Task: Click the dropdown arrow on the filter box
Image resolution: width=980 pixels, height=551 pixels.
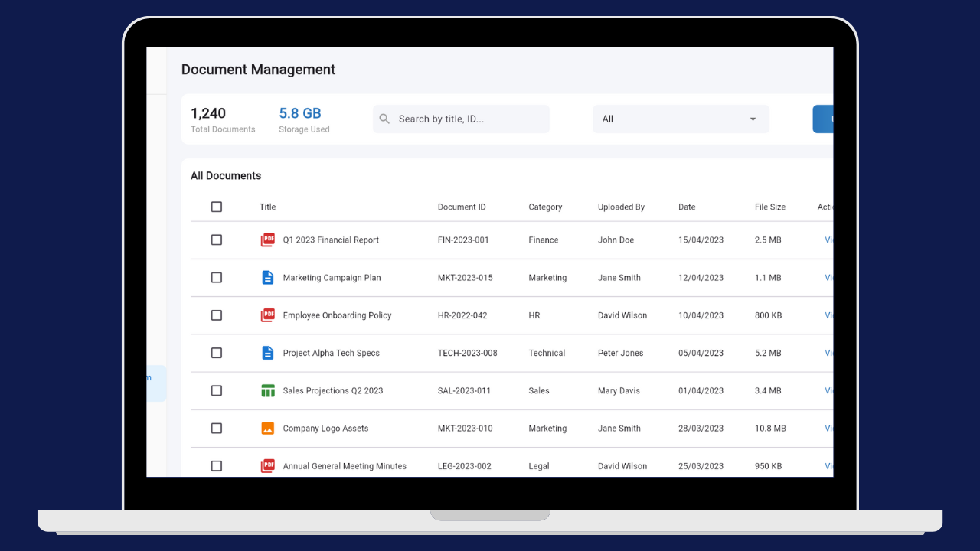Action: coord(752,119)
